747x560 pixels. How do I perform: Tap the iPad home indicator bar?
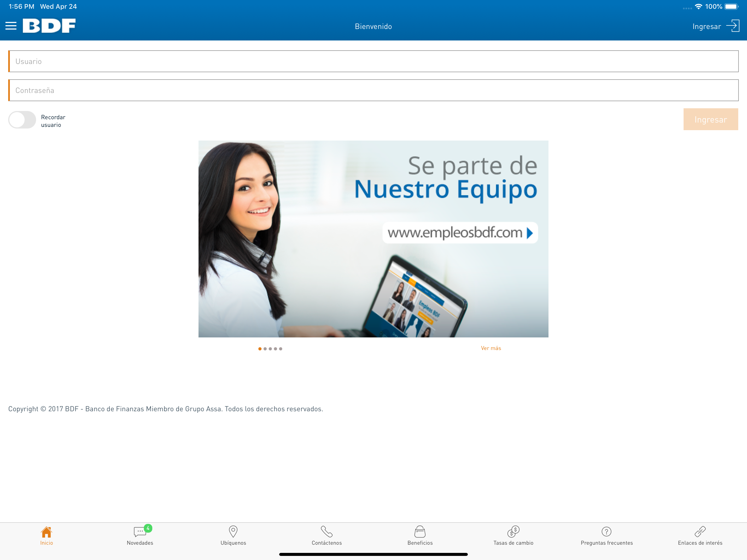click(373, 554)
